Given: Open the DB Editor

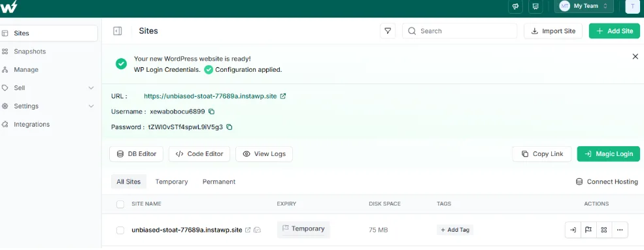Looking at the screenshot, I should [x=137, y=154].
